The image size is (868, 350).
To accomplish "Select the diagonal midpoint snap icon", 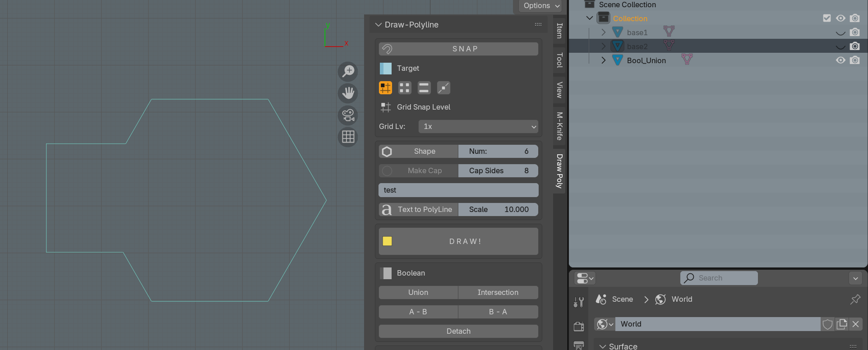I will pos(443,87).
